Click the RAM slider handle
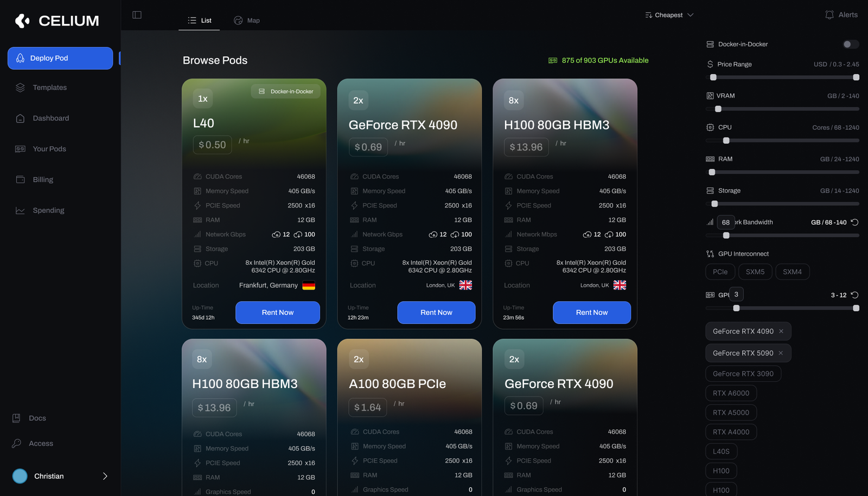The height and width of the screenshot is (496, 868). click(x=712, y=172)
